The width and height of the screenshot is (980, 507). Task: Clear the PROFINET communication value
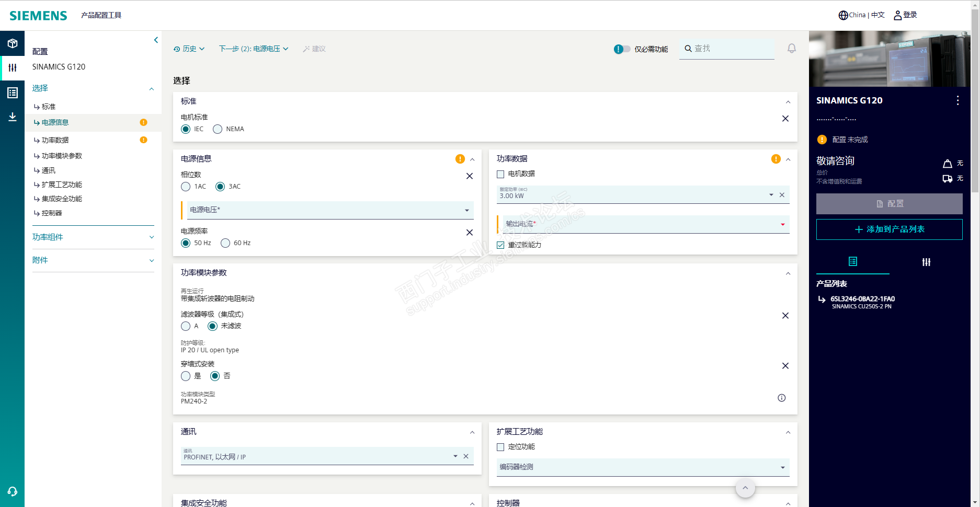click(x=466, y=456)
